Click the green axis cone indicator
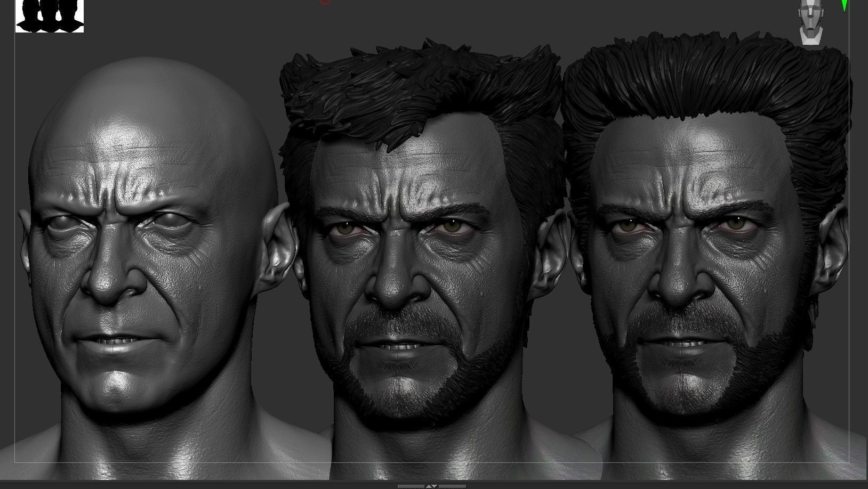The height and width of the screenshot is (489, 868). (x=845, y=5)
